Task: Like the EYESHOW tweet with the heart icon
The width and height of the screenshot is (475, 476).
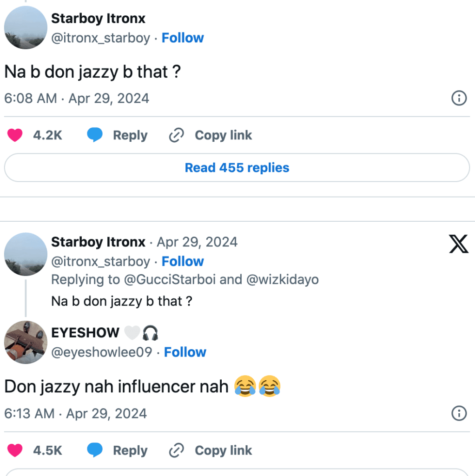Action: [x=15, y=450]
